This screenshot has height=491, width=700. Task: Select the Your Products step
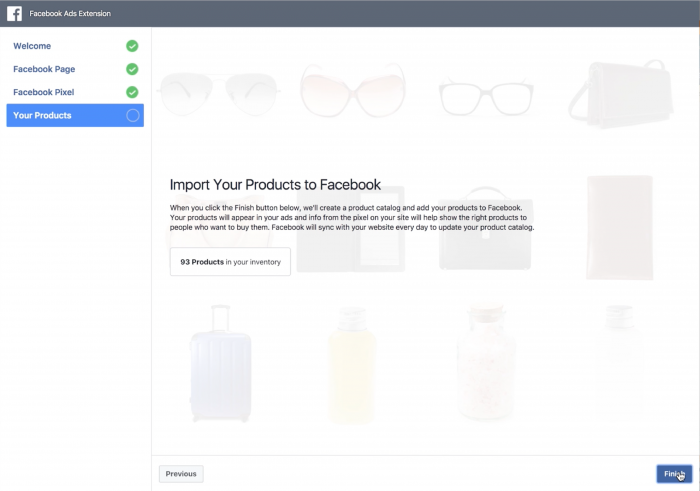click(75, 116)
